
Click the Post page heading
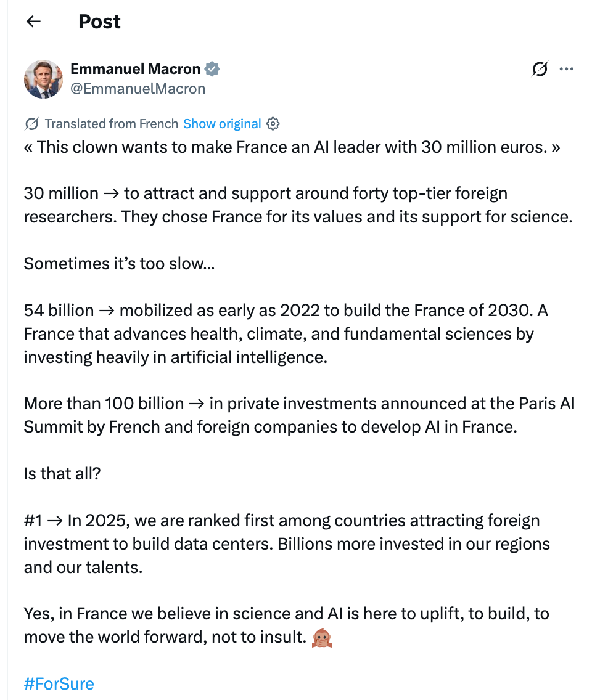point(99,22)
